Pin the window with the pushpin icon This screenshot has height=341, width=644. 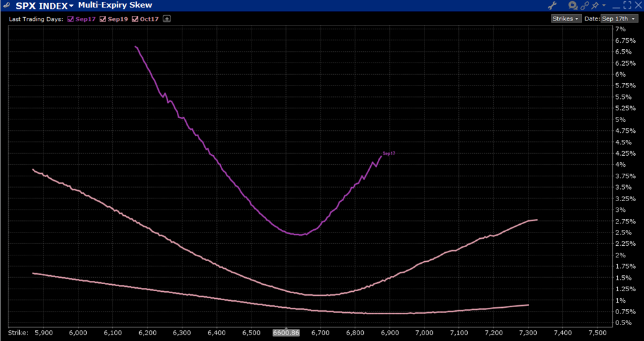(595, 5)
